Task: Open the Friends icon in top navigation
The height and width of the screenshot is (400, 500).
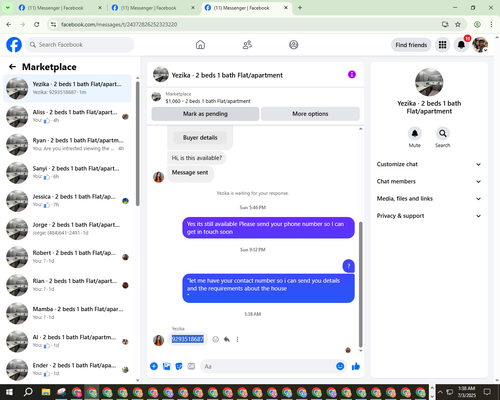Action: tap(247, 45)
